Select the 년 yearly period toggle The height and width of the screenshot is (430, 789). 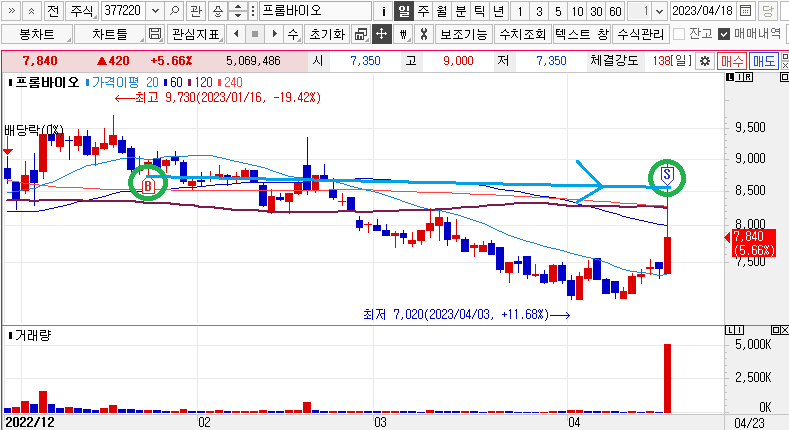point(499,11)
